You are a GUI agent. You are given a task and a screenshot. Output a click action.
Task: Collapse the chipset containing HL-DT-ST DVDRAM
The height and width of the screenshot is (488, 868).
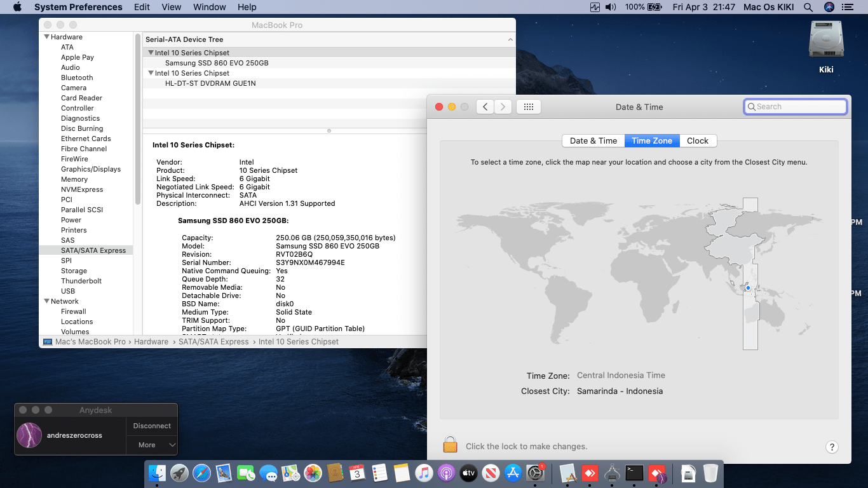(151, 73)
